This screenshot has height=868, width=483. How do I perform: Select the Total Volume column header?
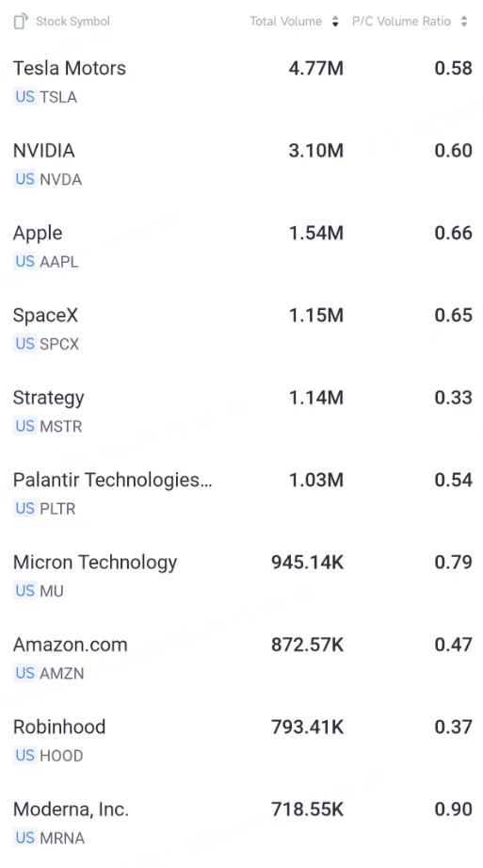pyautogui.click(x=286, y=22)
